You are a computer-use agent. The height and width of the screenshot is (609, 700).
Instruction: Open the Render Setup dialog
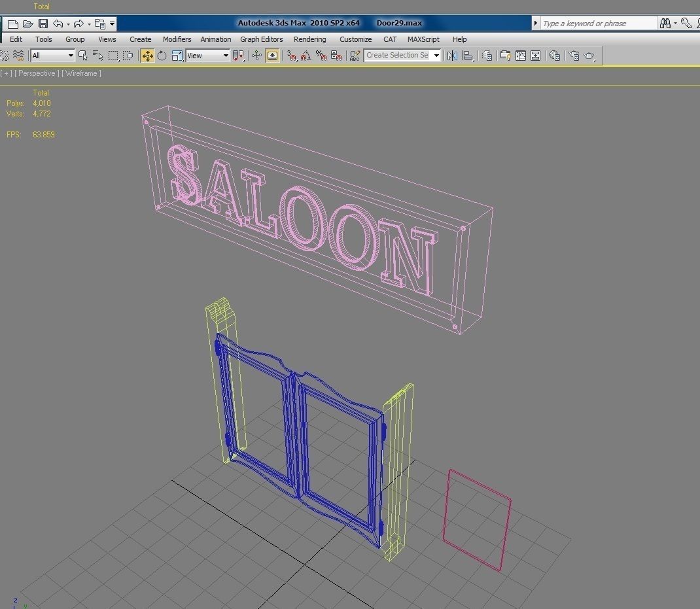click(574, 56)
